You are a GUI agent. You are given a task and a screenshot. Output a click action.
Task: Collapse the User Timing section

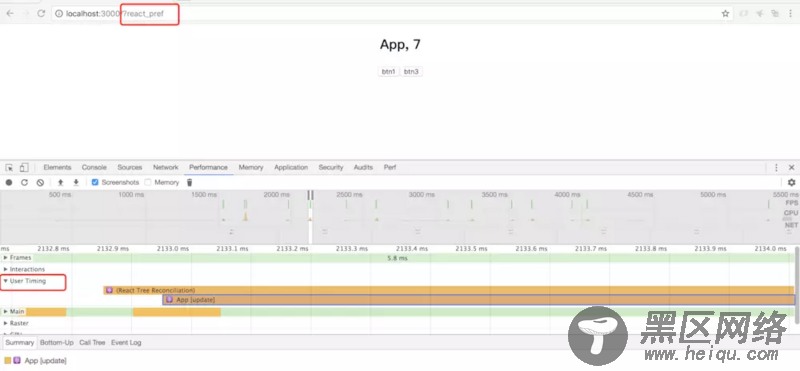coord(6,281)
